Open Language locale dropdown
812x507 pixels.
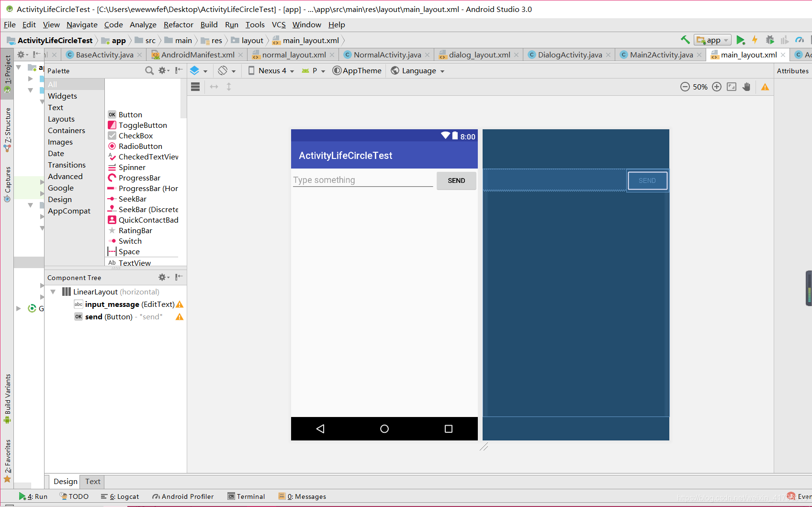[417, 70]
